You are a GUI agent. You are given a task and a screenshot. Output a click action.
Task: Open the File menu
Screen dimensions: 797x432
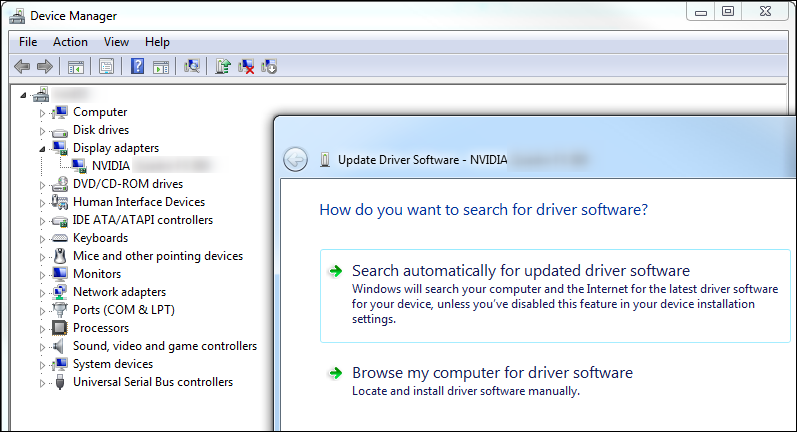point(28,42)
